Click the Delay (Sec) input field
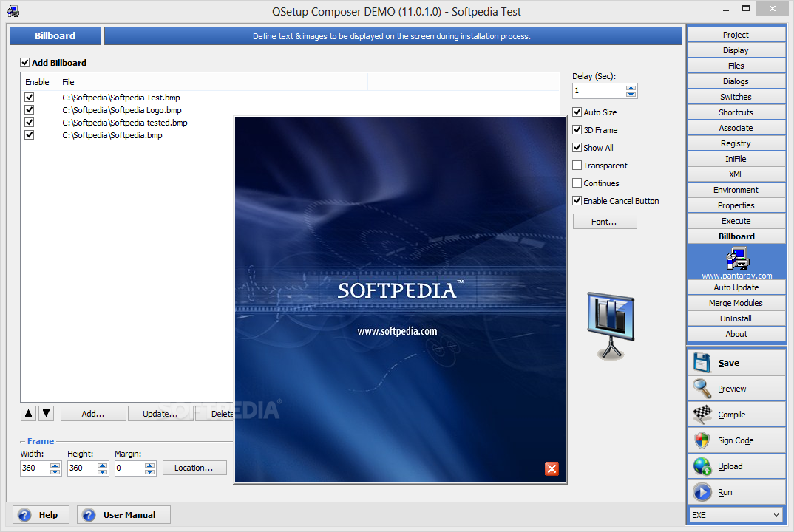794x532 pixels. (x=600, y=91)
